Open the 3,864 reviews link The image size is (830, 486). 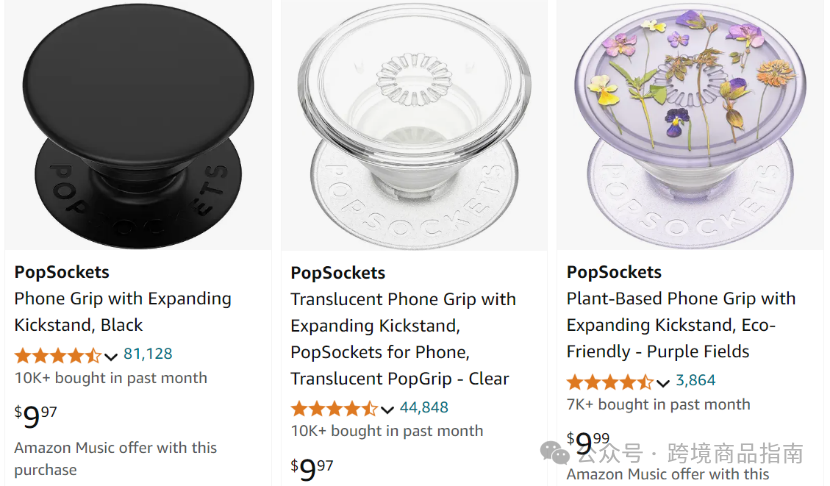pyautogui.click(x=696, y=380)
